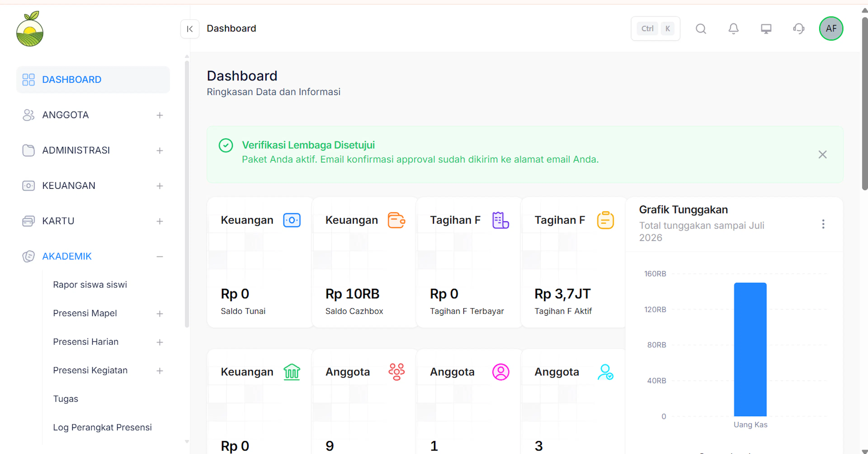The height and width of the screenshot is (454, 868).
Task: Click the green check icon in verification banner
Action: 226,146
